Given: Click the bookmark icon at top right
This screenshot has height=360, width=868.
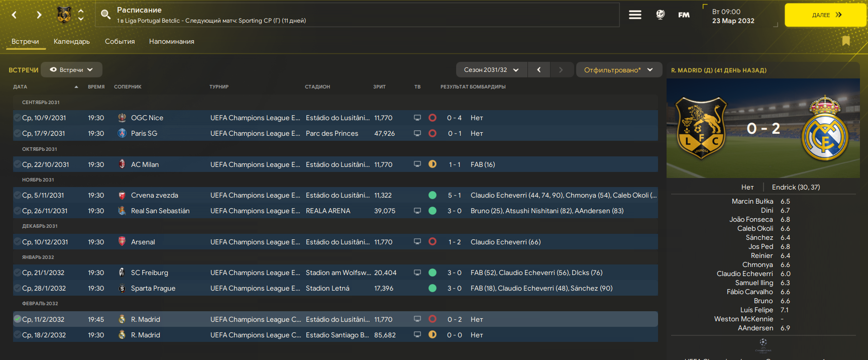Looking at the screenshot, I should tap(846, 41).
